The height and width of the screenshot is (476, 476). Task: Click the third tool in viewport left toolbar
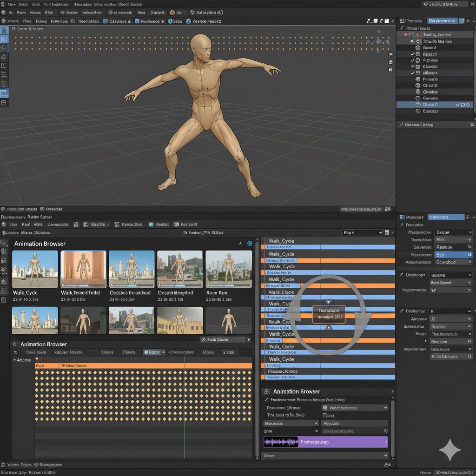pos(4,48)
